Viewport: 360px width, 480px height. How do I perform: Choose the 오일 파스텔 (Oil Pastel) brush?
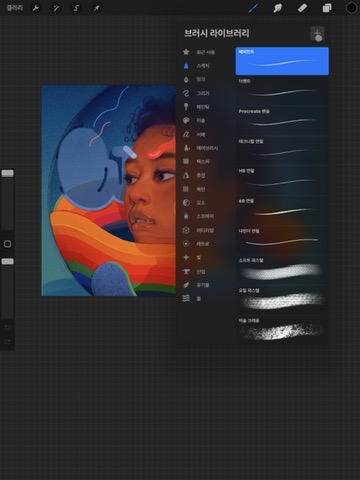tap(282, 300)
